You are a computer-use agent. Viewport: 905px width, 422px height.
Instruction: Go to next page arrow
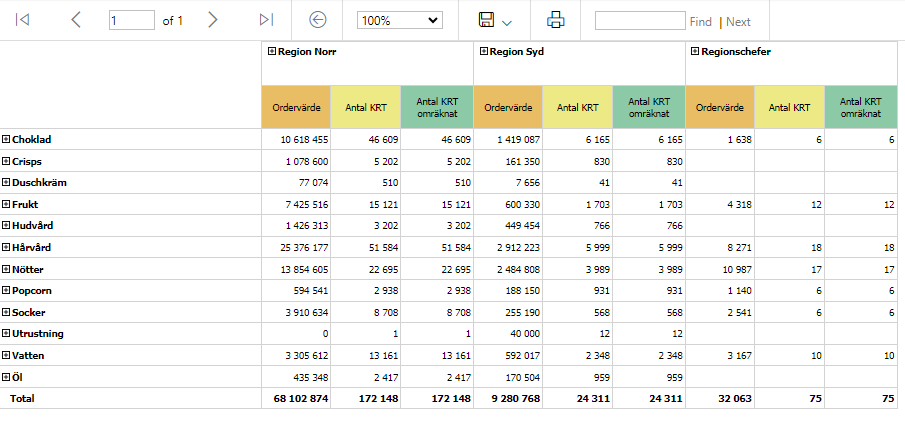[212, 20]
